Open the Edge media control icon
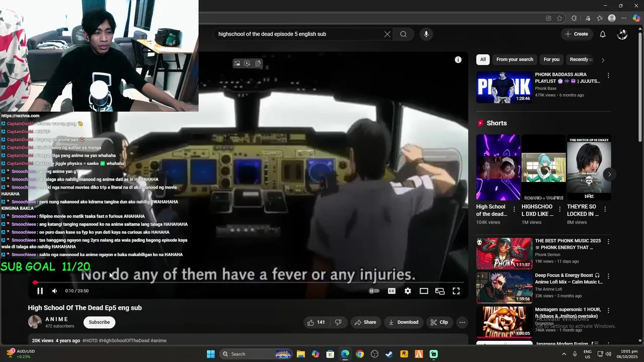The height and width of the screenshot is (362, 644). 588,18
